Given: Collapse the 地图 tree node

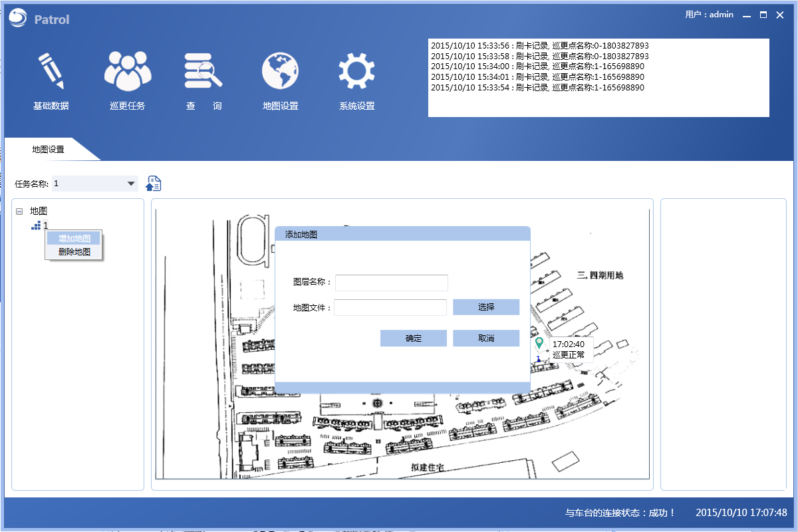Looking at the screenshot, I should pyautogui.click(x=19, y=211).
